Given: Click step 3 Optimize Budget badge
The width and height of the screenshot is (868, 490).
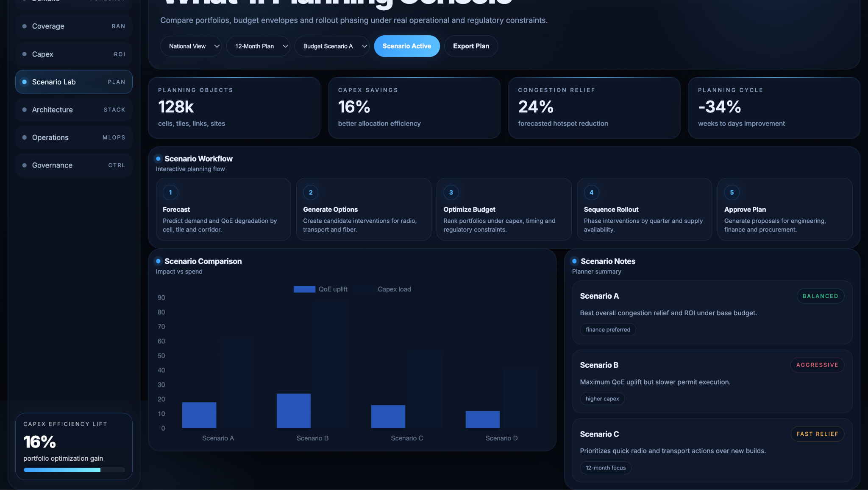Looking at the screenshot, I should [451, 193].
